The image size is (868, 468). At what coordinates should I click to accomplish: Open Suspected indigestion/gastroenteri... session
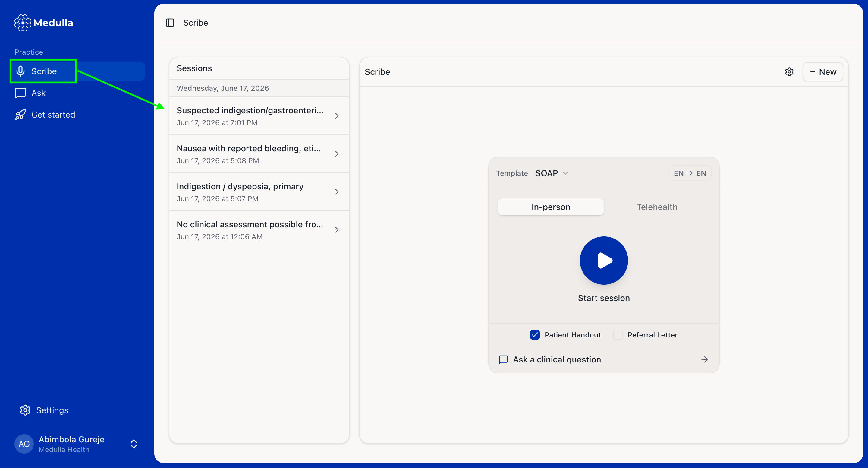(x=259, y=116)
